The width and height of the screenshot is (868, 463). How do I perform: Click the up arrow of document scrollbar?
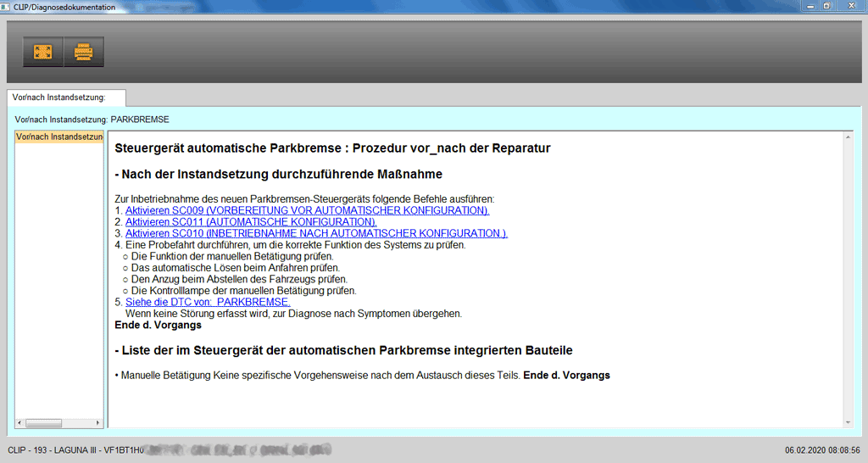(x=848, y=137)
